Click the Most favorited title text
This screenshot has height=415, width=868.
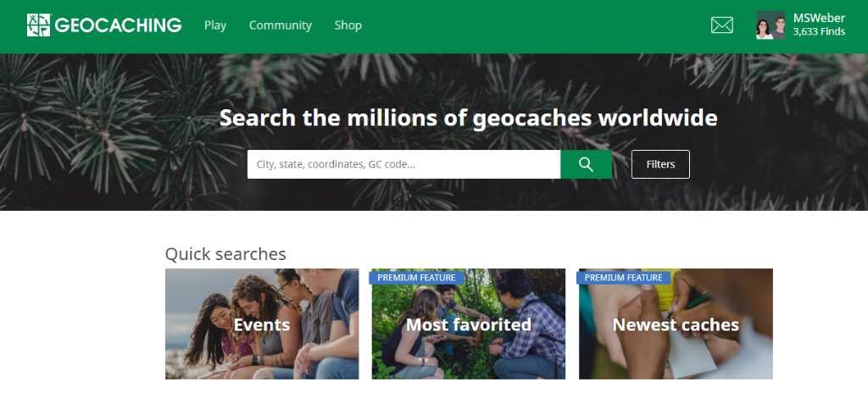[469, 325]
